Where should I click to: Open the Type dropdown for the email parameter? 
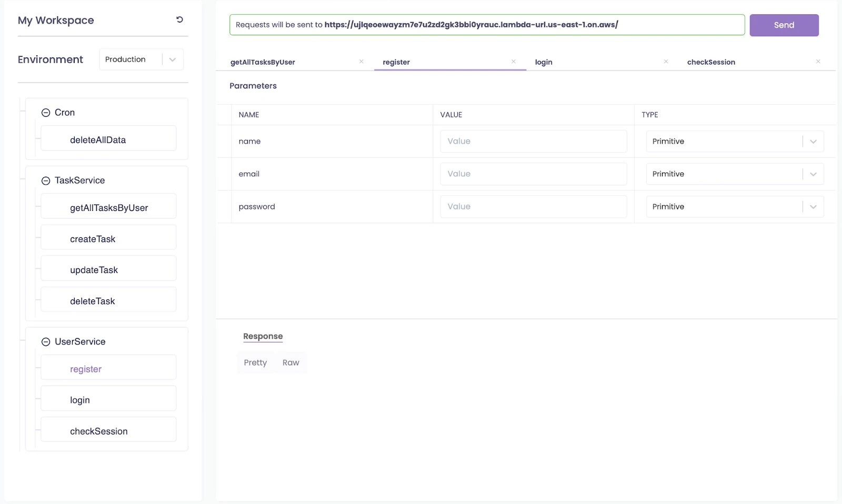(x=735, y=174)
